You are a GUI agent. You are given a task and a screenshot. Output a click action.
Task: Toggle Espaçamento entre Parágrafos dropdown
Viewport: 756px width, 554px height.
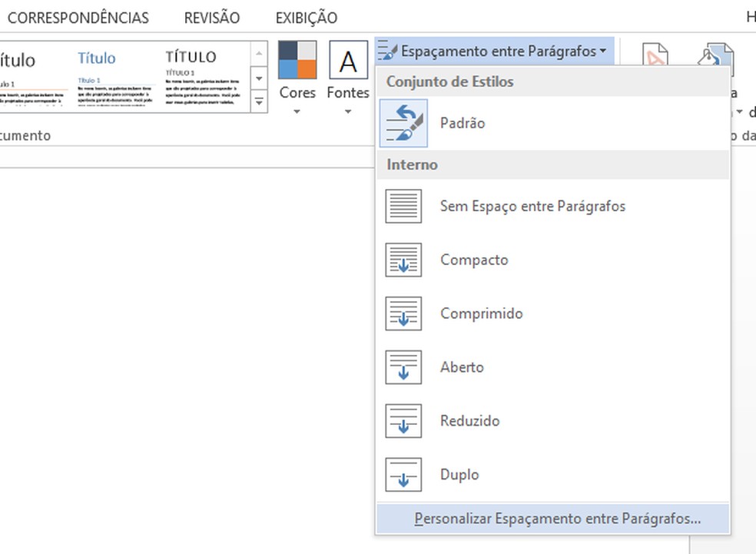[x=494, y=51]
